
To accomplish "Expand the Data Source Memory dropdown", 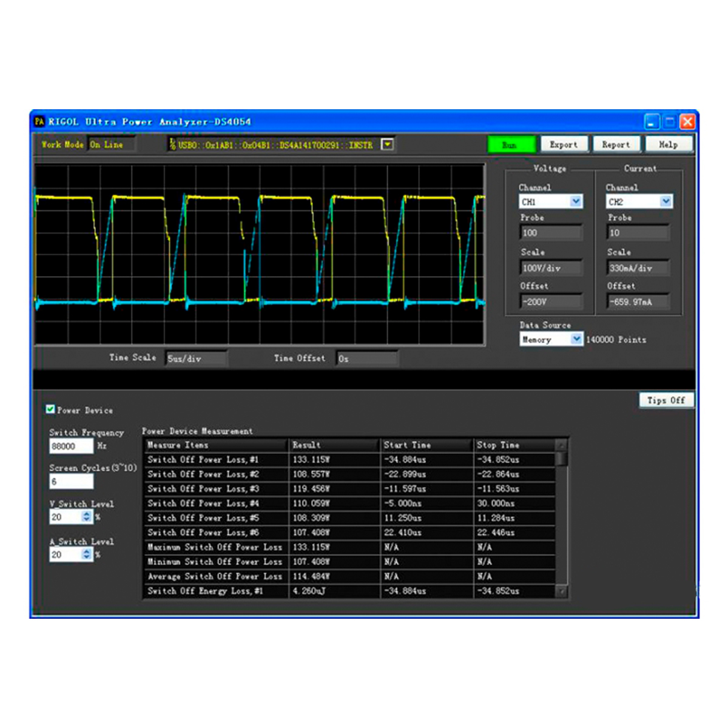I will click(576, 339).
